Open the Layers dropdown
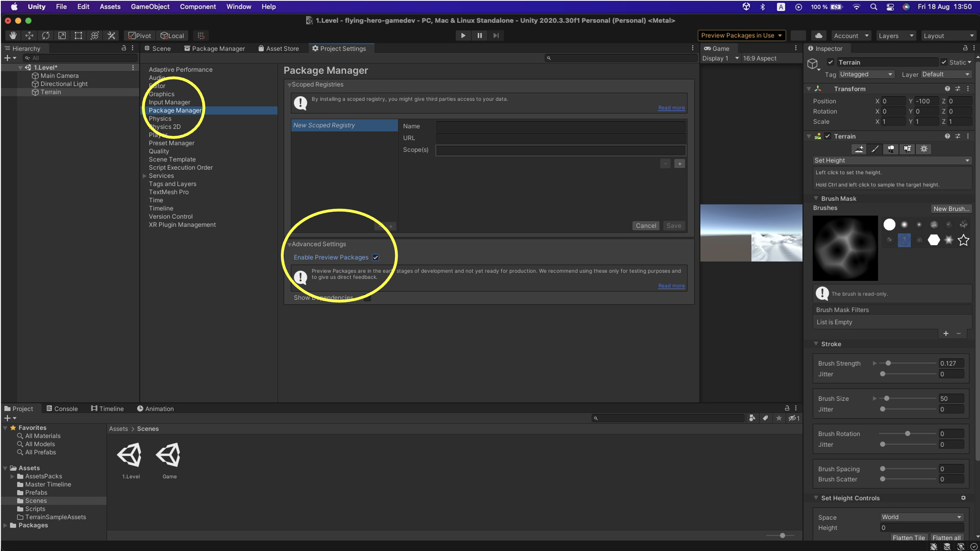 point(896,36)
